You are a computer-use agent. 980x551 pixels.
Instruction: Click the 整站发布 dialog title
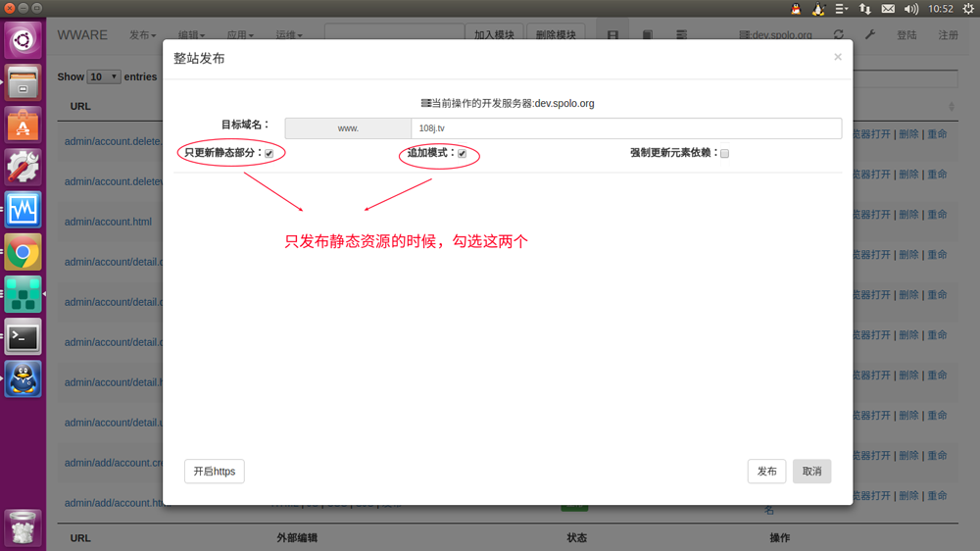pyautogui.click(x=199, y=58)
